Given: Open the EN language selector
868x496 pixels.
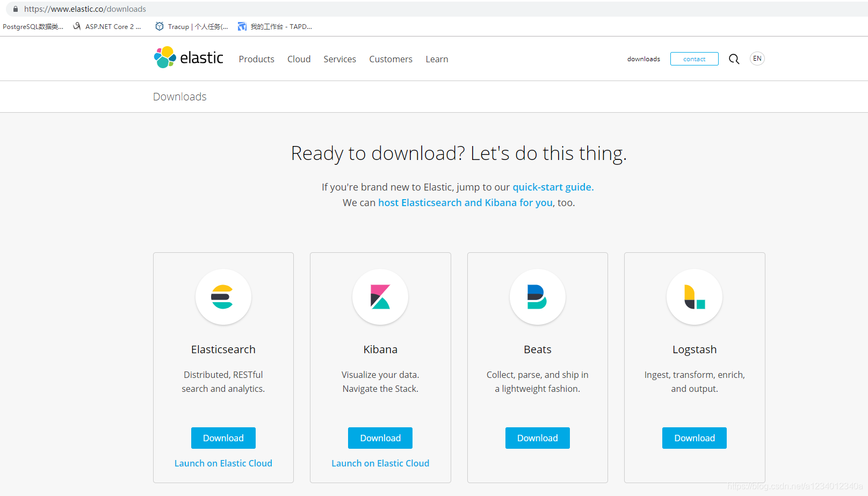Looking at the screenshot, I should (757, 59).
